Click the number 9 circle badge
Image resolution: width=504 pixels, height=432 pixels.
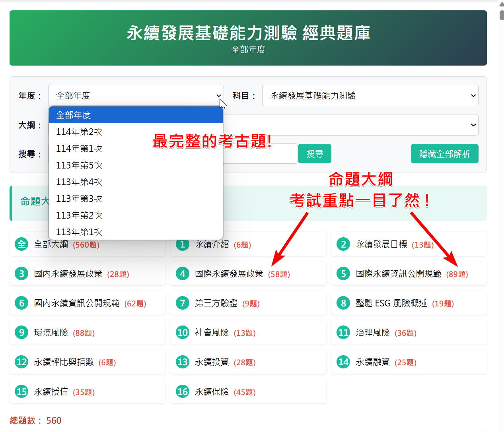tap(21, 332)
